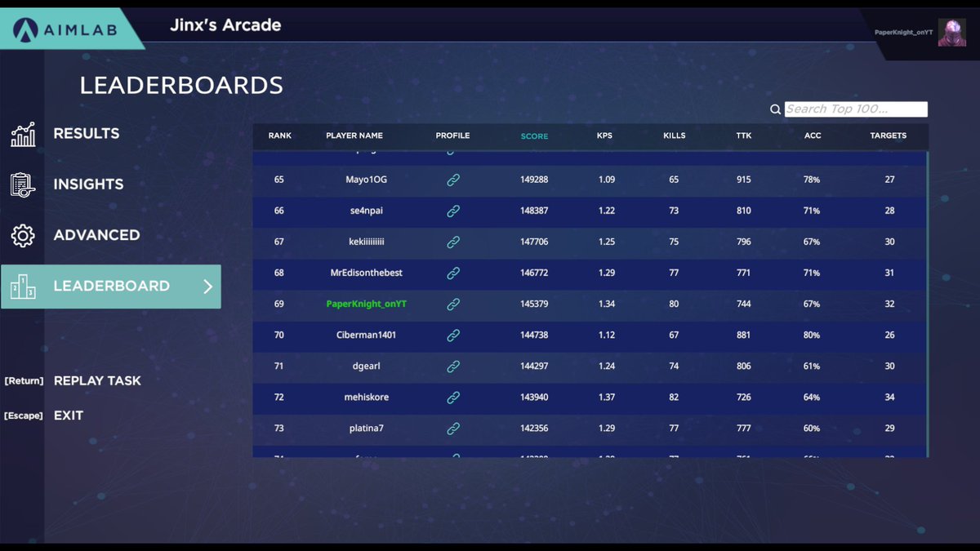The height and width of the screenshot is (551, 980).
Task: Select green PaperKnight_onYT name in table
Action: (x=366, y=304)
